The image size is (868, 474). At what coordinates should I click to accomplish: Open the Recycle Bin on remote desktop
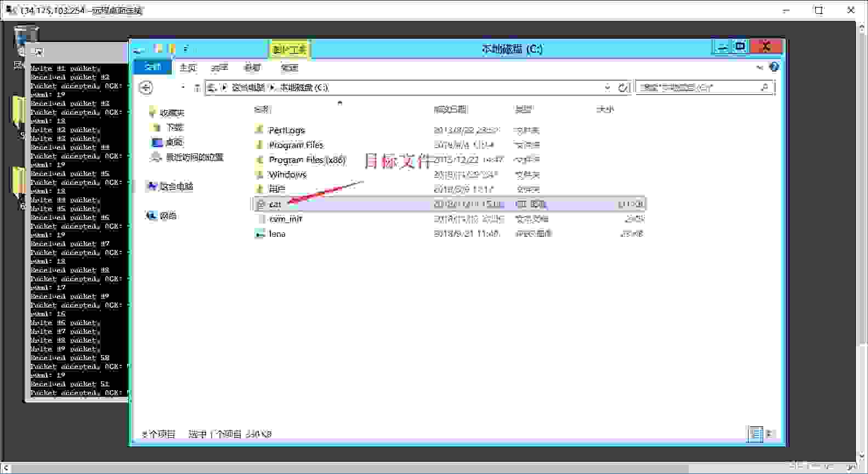[x=25, y=47]
